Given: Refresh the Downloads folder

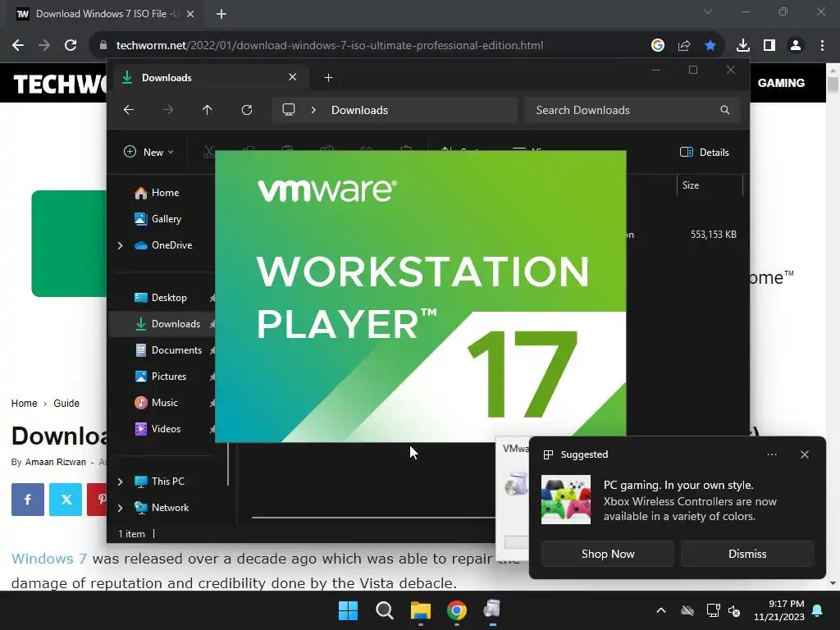Looking at the screenshot, I should [247, 110].
